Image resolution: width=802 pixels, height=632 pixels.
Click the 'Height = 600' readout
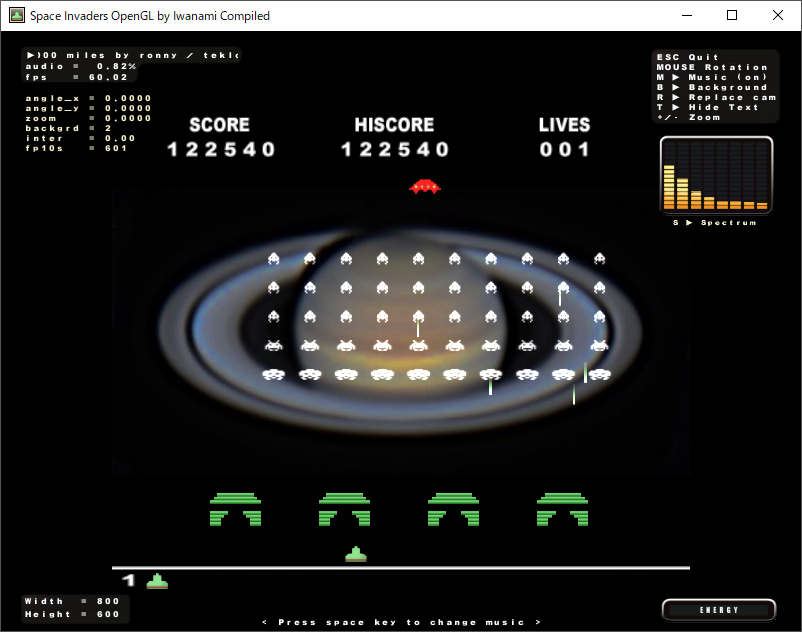coord(72,614)
